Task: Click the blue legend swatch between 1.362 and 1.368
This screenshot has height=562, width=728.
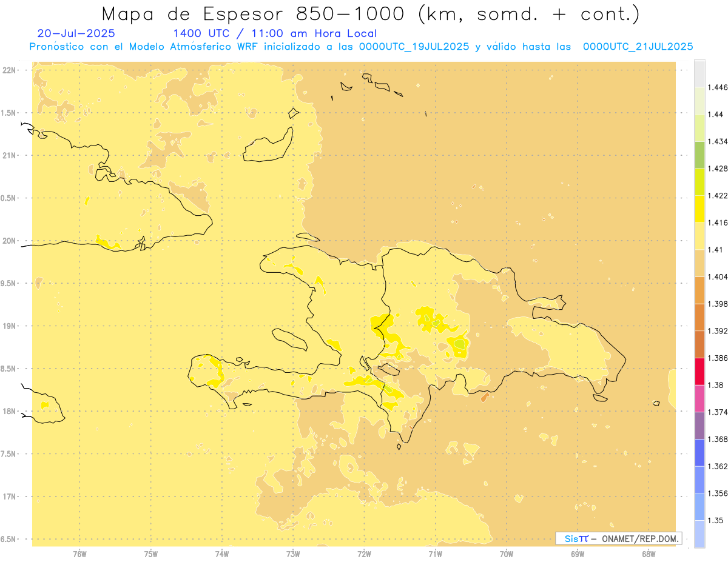Action: 699,452
